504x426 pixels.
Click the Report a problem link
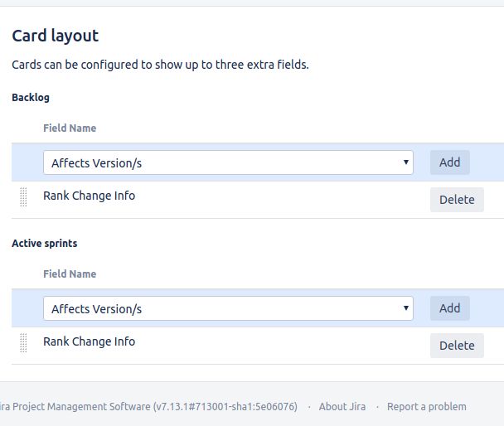point(426,406)
